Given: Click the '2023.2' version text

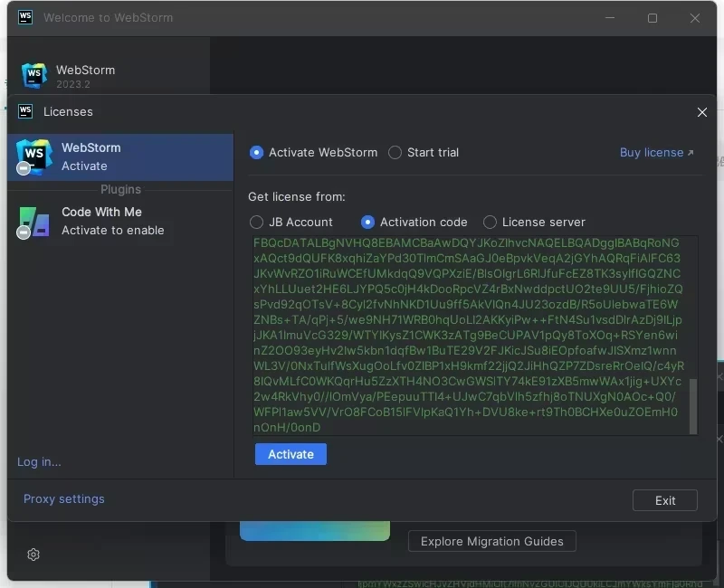Looking at the screenshot, I should pyautogui.click(x=73, y=84).
